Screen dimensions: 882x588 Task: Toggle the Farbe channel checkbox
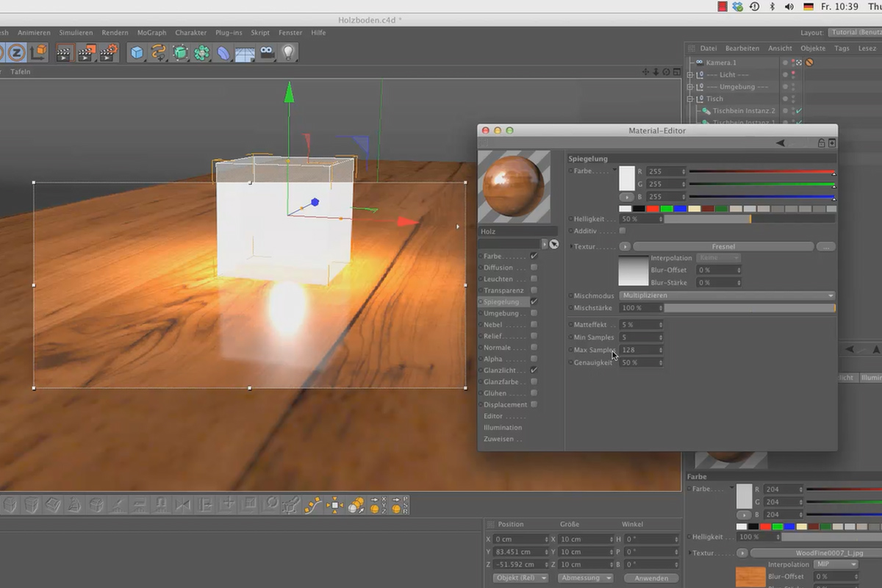click(534, 257)
